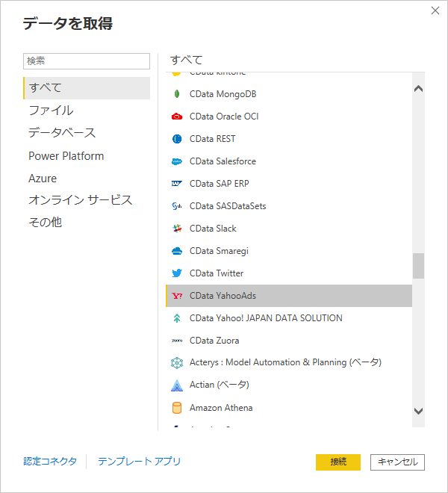Open the Azure category
This screenshot has height=493, width=448.
click(x=87, y=179)
